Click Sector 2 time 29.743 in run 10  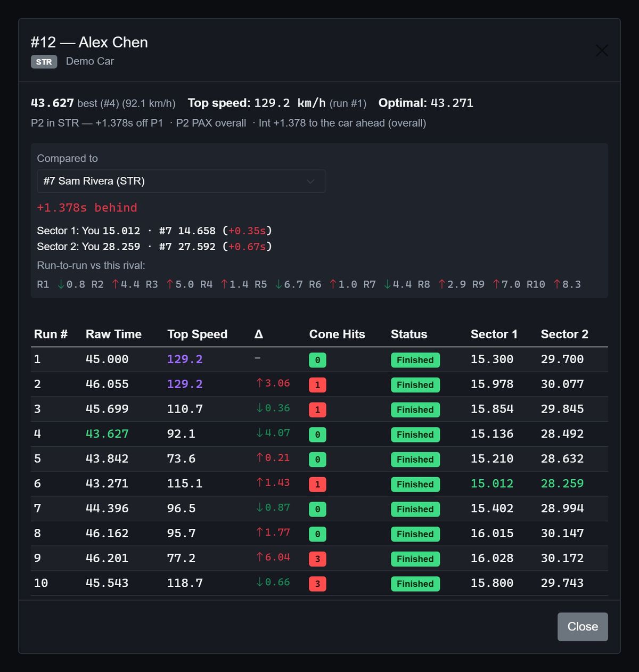pyautogui.click(x=562, y=583)
